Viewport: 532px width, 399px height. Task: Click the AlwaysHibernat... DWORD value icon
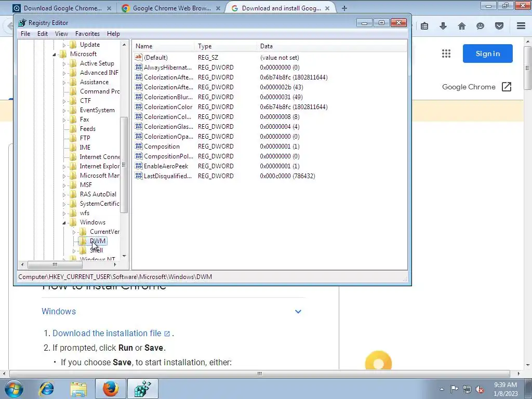click(x=138, y=67)
